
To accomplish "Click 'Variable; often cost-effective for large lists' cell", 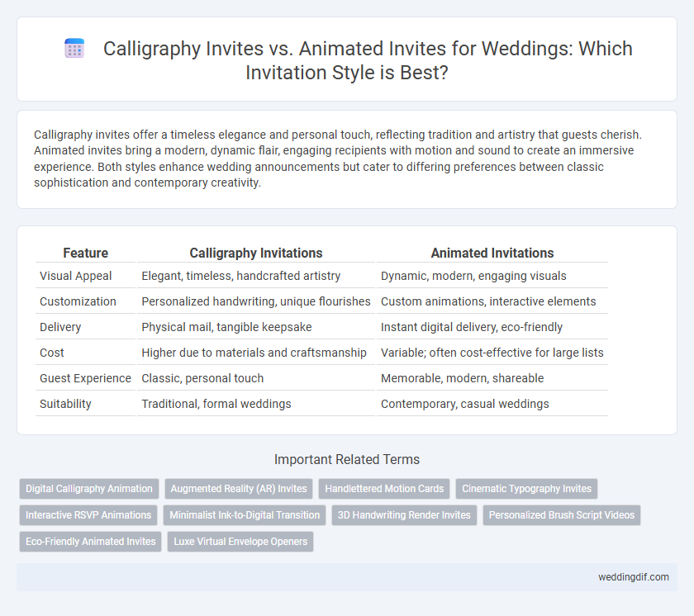I will point(492,353).
